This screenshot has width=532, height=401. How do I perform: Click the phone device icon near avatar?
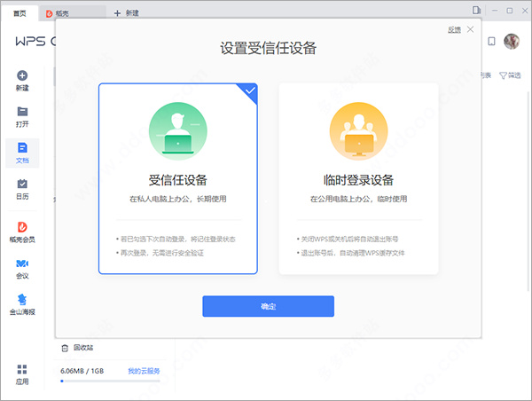[x=491, y=42]
